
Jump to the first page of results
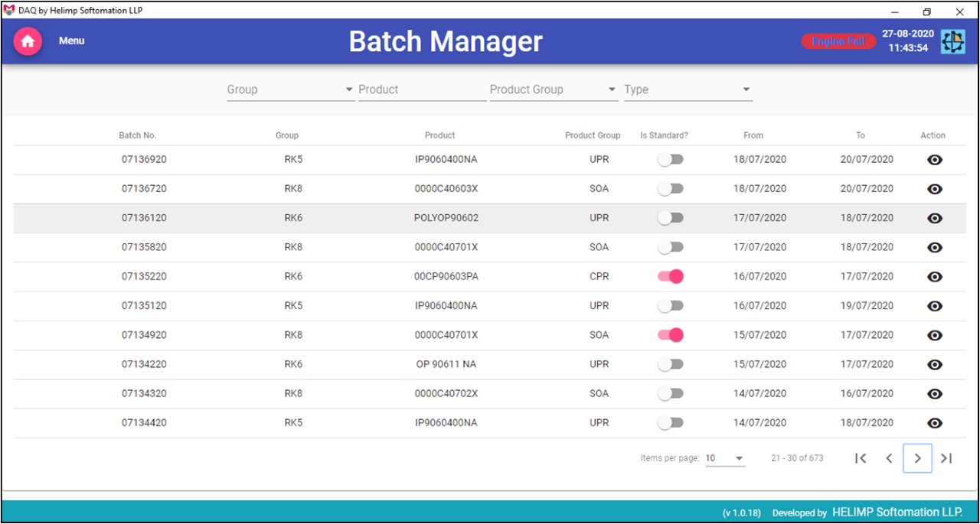pyautogui.click(x=861, y=458)
